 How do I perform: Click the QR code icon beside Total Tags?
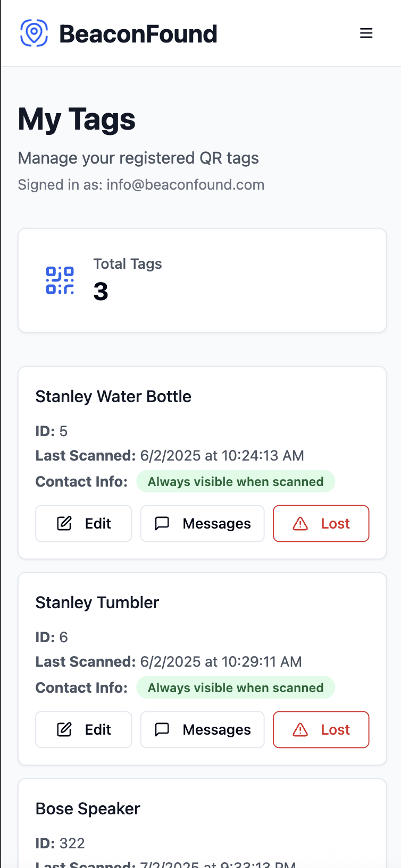60,280
